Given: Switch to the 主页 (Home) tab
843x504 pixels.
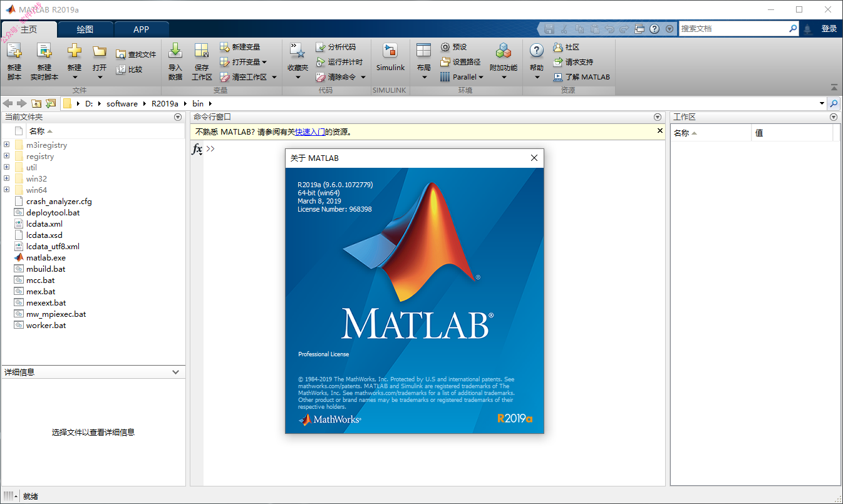Looking at the screenshot, I should click(x=29, y=29).
